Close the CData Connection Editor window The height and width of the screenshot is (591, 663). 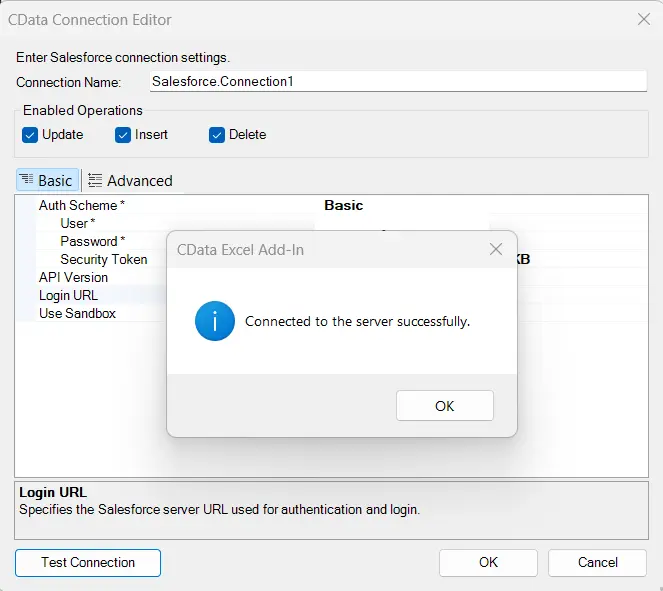coord(643,19)
